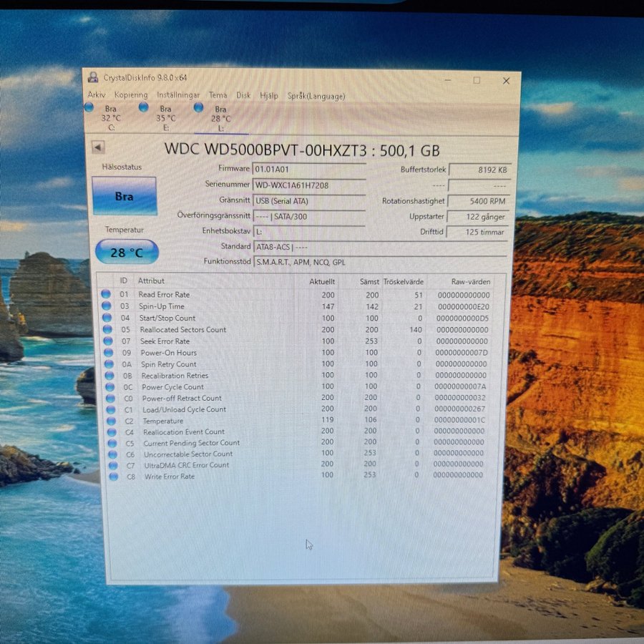Click the serial number field

click(x=308, y=185)
